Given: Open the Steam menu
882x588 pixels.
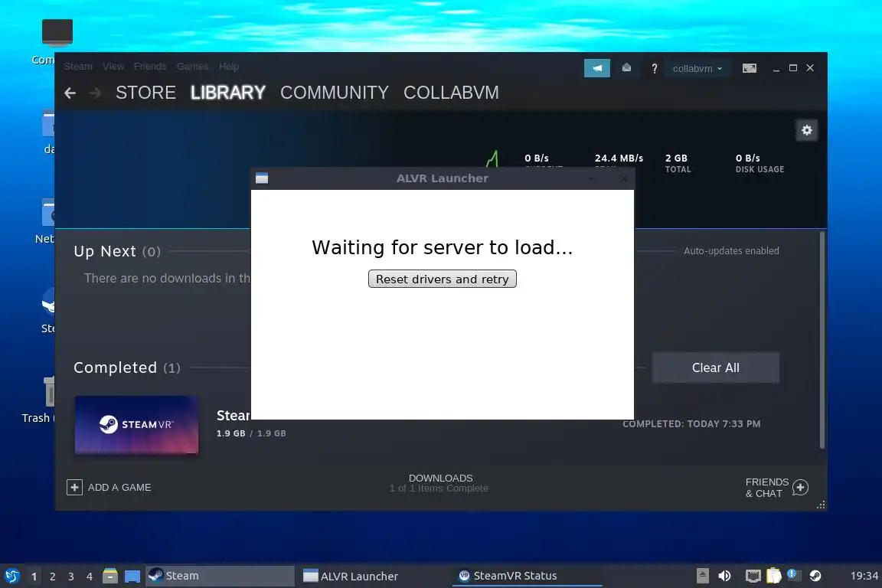Looking at the screenshot, I should click(x=77, y=67).
